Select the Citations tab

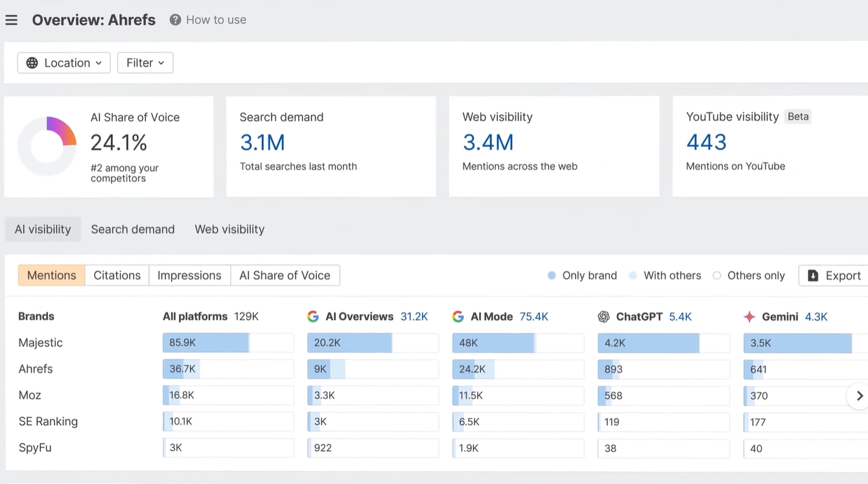coord(117,275)
